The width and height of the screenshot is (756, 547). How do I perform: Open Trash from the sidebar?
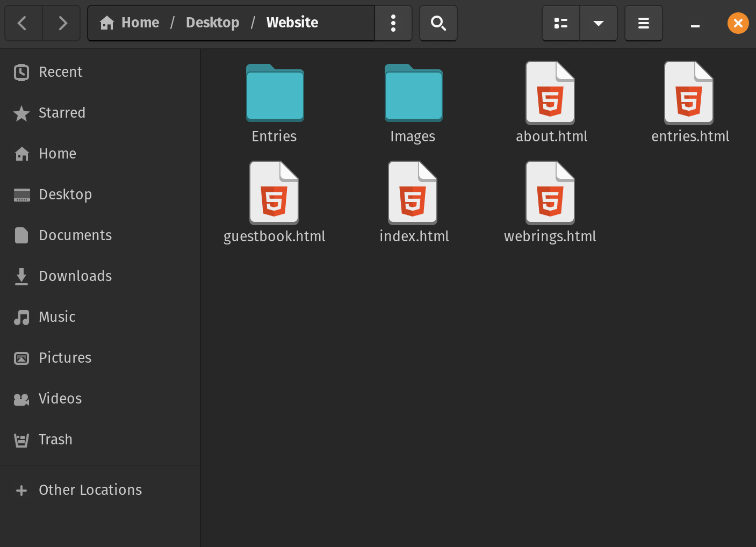tap(55, 440)
